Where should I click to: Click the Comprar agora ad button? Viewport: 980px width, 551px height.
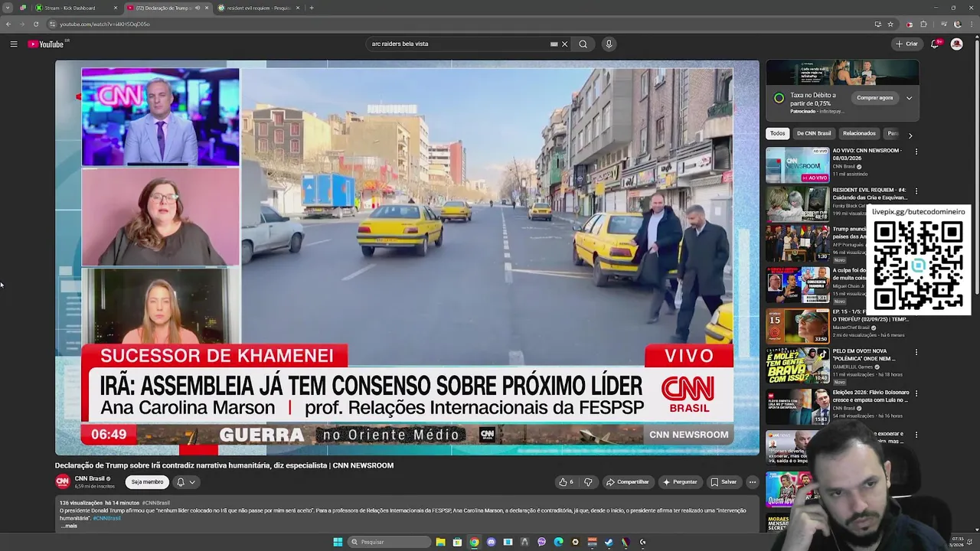coord(875,98)
